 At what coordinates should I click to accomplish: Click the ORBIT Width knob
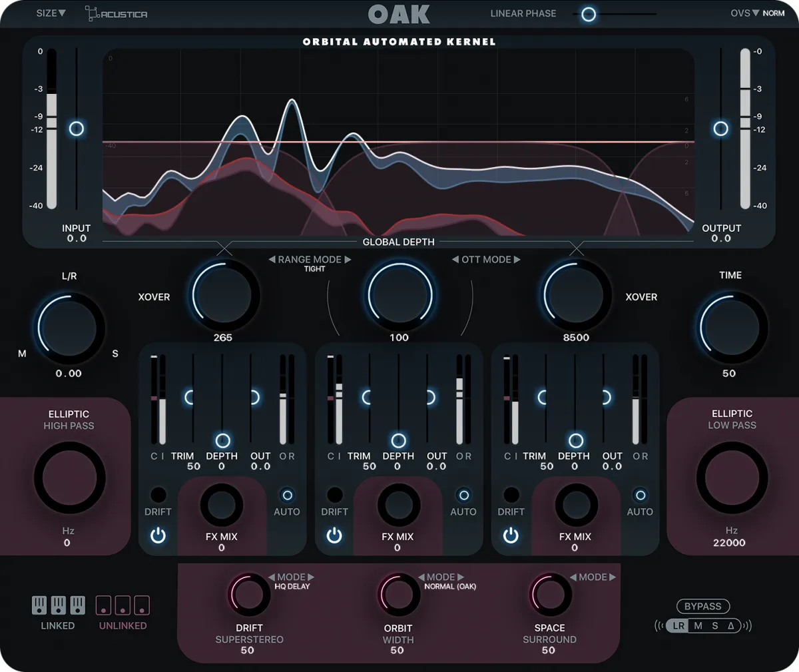click(399, 594)
